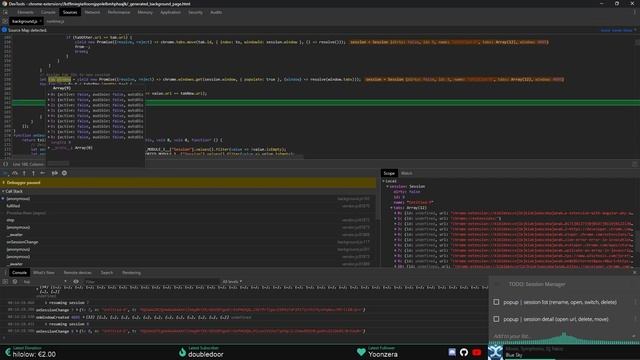The width and height of the screenshot is (640, 360).
Task: Show console sidebar icon
Action: tap(5, 282)
